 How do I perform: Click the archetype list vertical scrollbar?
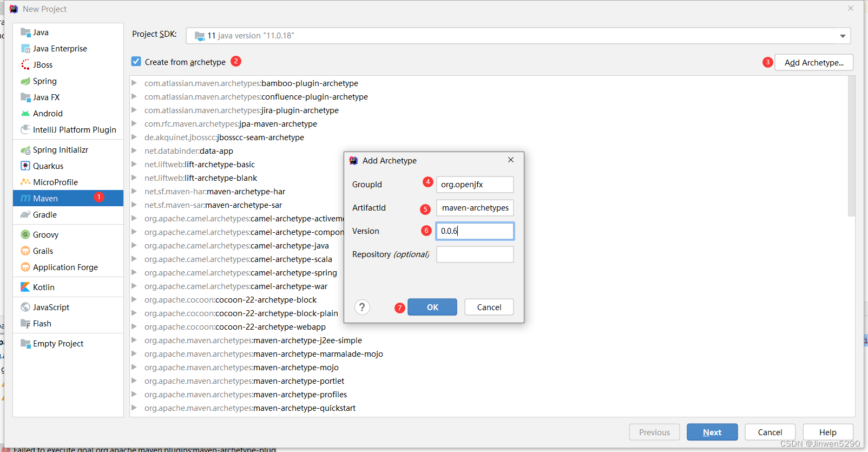tap(851, 146)
